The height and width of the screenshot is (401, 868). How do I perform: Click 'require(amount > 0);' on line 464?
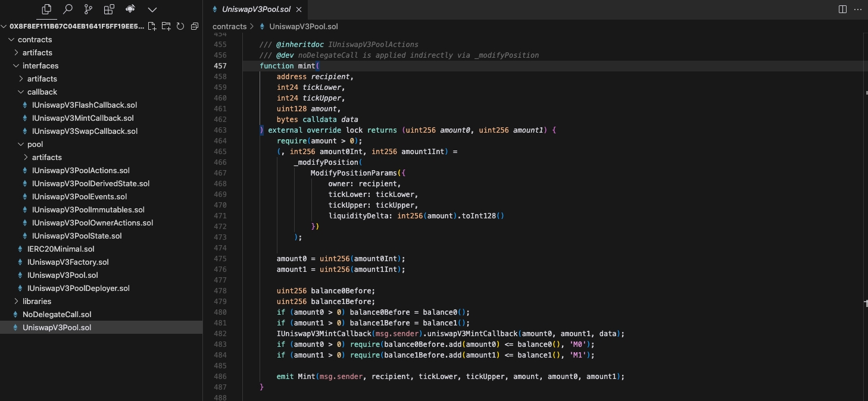tap(320, 141)
